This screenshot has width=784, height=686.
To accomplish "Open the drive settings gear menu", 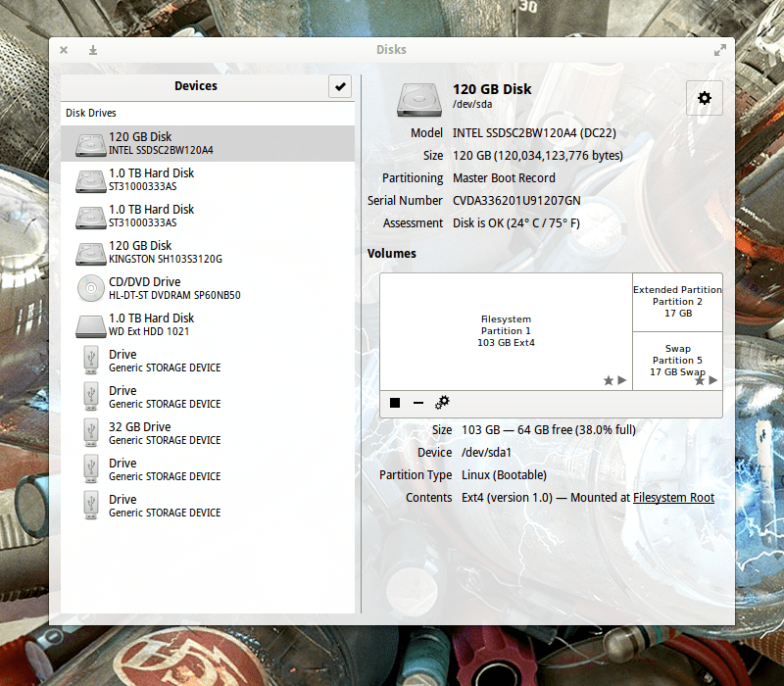I will 704,98.
